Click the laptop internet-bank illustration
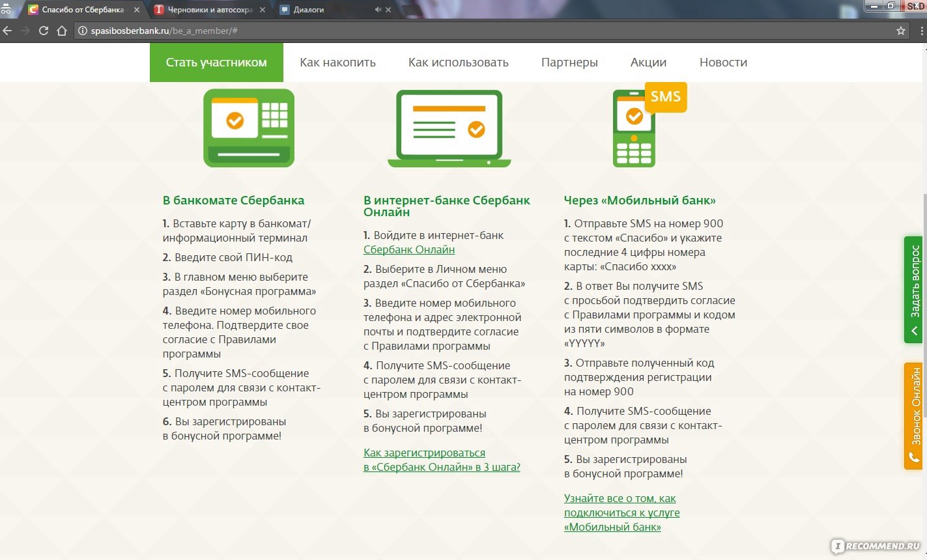Image resolution: width=927 pixels, height=560 pixels. [449, 128]
